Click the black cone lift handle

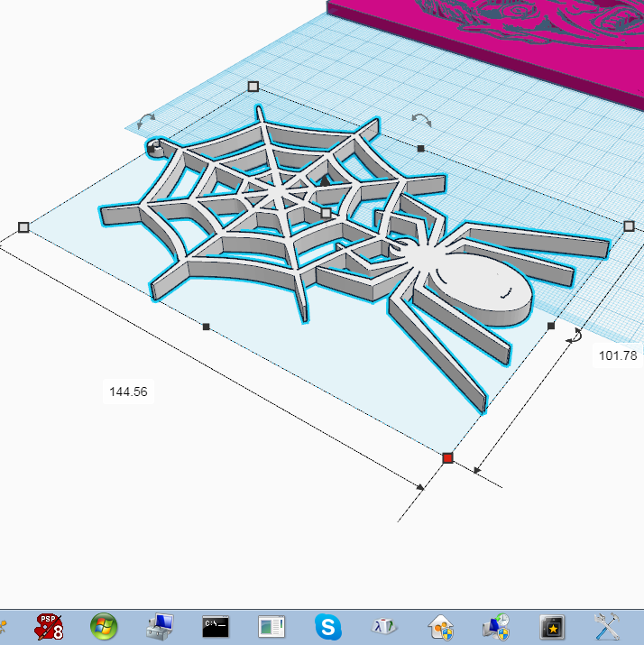click(x=325, y=180)
